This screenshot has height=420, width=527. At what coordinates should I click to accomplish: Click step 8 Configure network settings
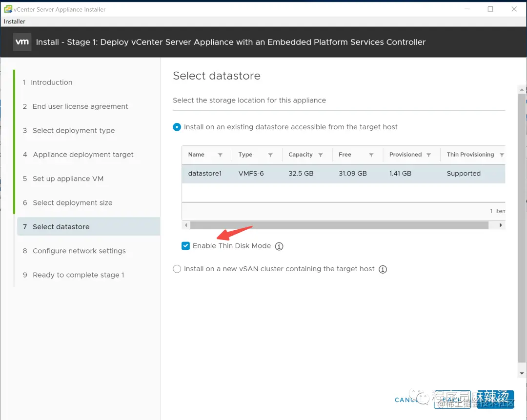click(74, 251)
